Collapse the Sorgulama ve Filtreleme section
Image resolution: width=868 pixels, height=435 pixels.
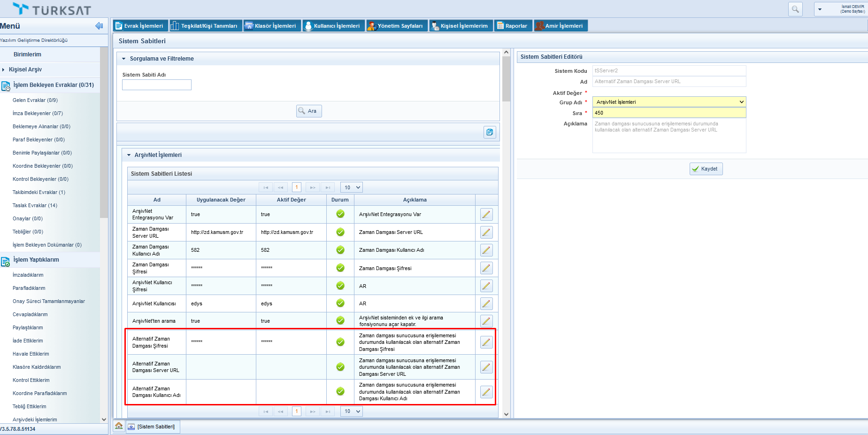124,59
